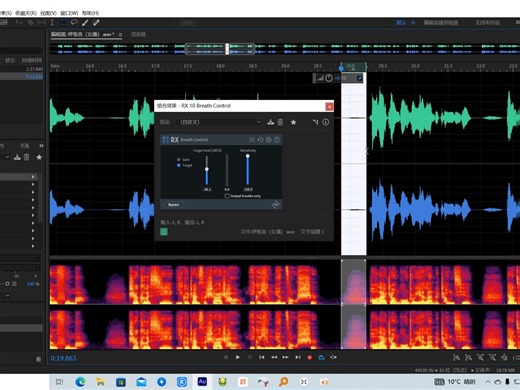Close the RX 10 Breath Control dialog
520x390 pixels.
pyautogui.click(x=329, y=106)
